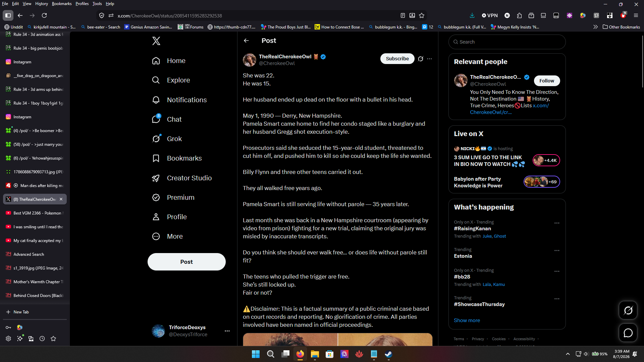Open post options three-dot menu
This screenshot has width=644, height=362.
coord(429,59)
